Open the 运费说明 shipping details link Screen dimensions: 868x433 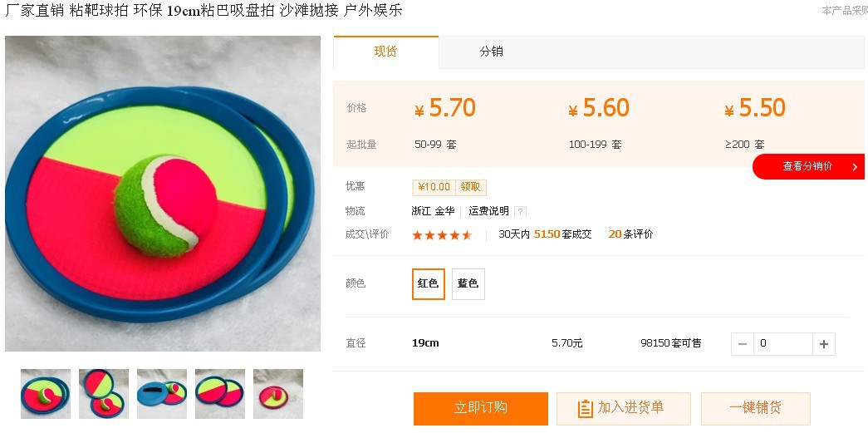(x=488, y=211)
